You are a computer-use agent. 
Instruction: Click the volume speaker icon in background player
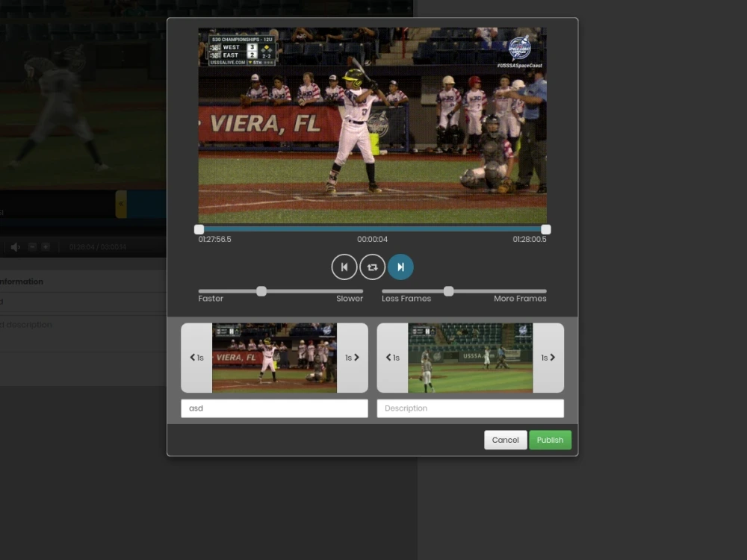click(x=15, y=246)
